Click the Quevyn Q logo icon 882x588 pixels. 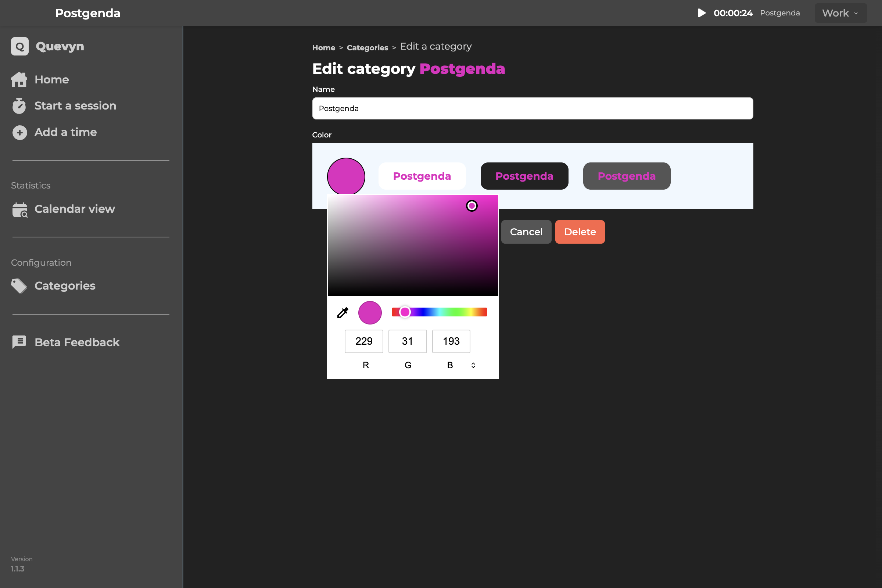point(20,47)
